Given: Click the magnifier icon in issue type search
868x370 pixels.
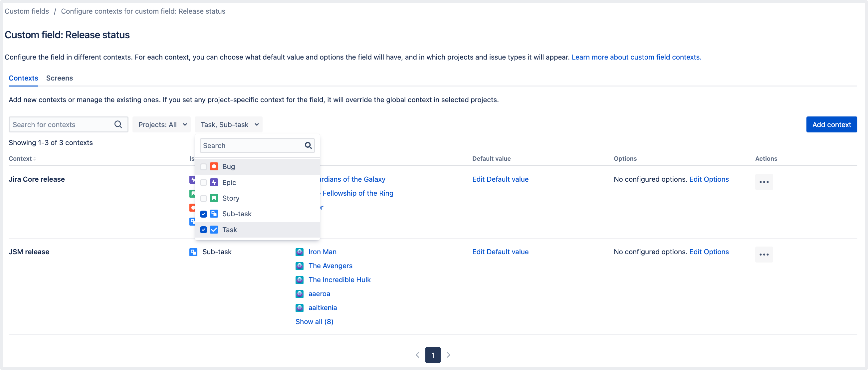Looking at the screenshot, I should click(x=308, y=145).
